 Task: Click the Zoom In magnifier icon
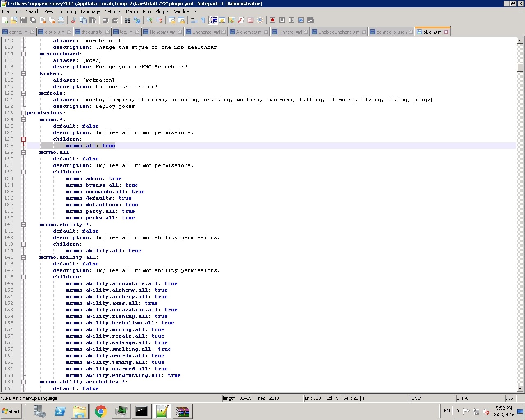coord(150,20)
